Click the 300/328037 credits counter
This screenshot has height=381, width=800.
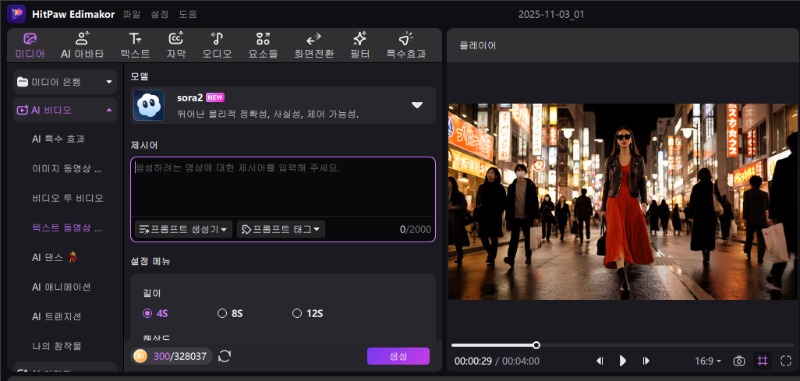(180, 356)
